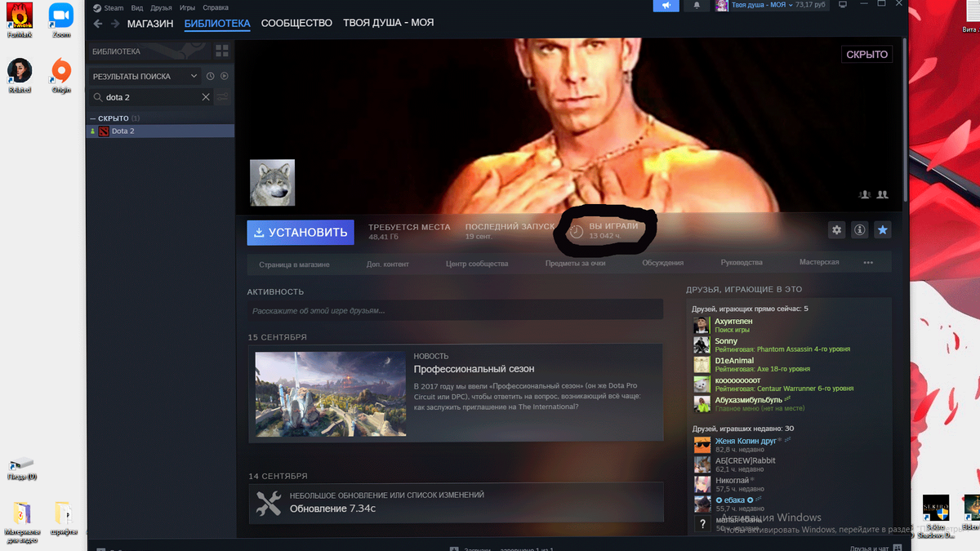Open friend D1eAnimal profile
Screen dimensions: 980x551
(x=734, y=361)
